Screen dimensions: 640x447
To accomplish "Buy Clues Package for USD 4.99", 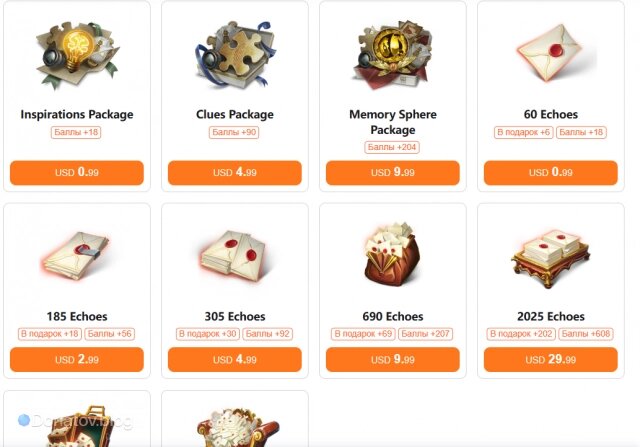I will tap(235, 173).
